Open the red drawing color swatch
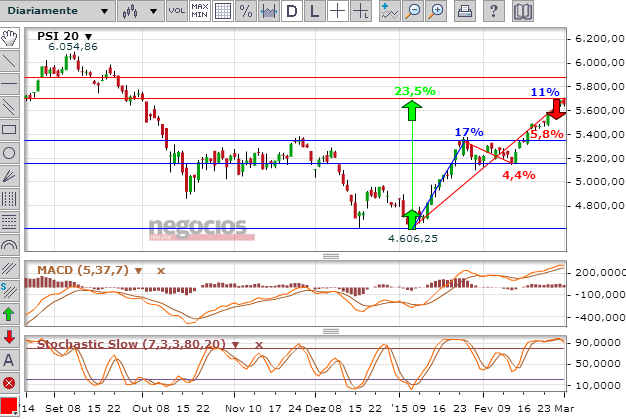The image size is (626, 419). (x=10, y=406)
